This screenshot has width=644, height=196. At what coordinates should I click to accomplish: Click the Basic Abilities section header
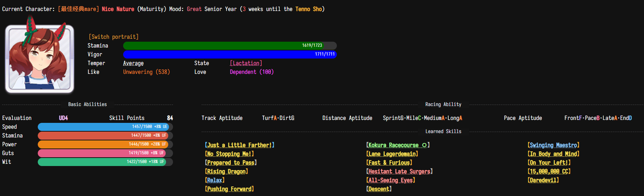pos(88,105)
